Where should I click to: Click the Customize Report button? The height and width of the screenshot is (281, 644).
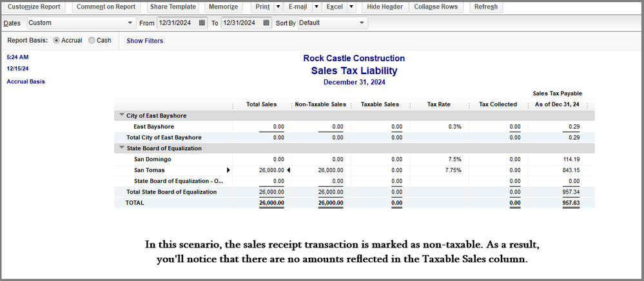[x=34, y=7]
